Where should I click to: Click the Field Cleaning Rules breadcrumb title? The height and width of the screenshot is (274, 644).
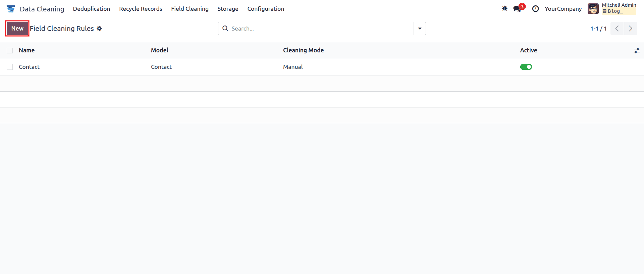coord(62,29)
